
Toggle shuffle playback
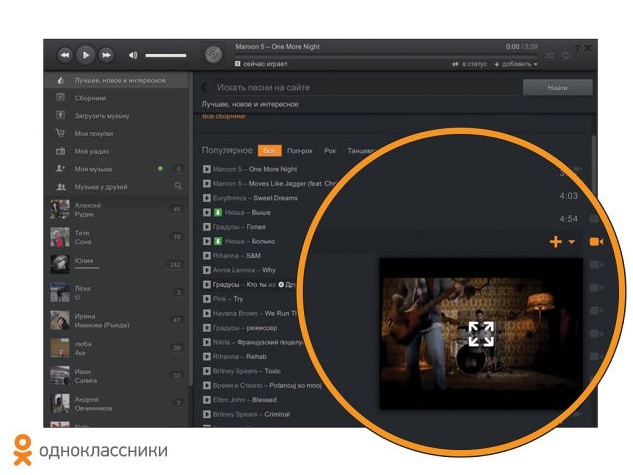coord(549,56)
